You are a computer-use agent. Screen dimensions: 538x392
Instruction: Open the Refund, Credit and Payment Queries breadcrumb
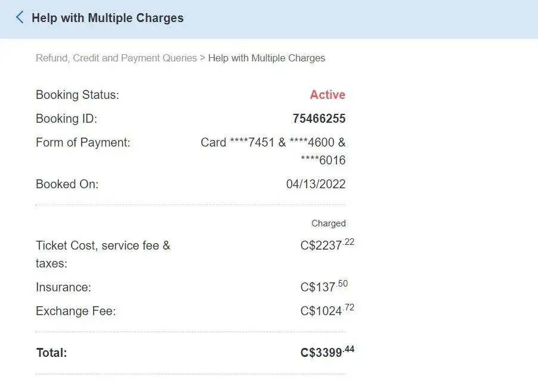[x=116, y=58]
